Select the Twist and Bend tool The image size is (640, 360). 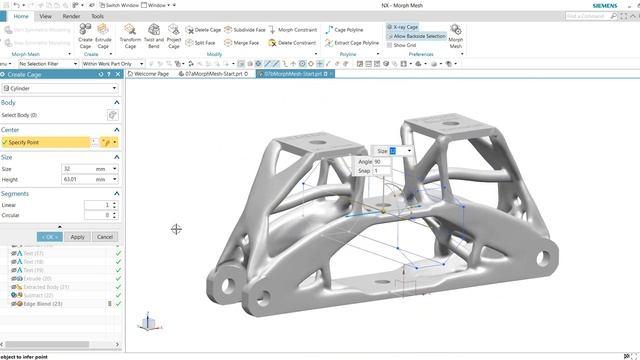(x=154, y=36)
